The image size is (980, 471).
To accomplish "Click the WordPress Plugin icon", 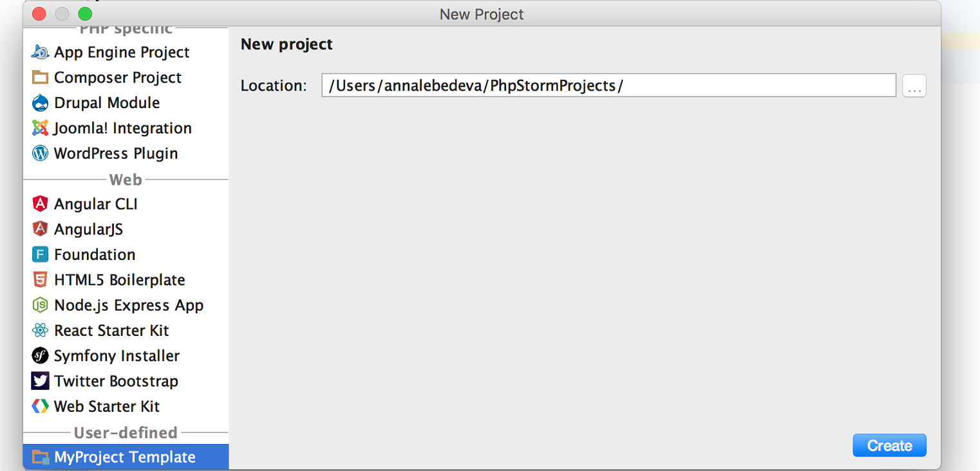I will point(40,153).
